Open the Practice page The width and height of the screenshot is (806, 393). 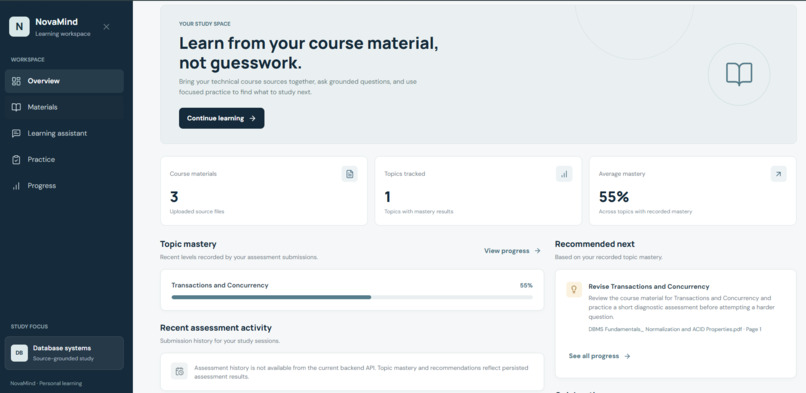64,160
